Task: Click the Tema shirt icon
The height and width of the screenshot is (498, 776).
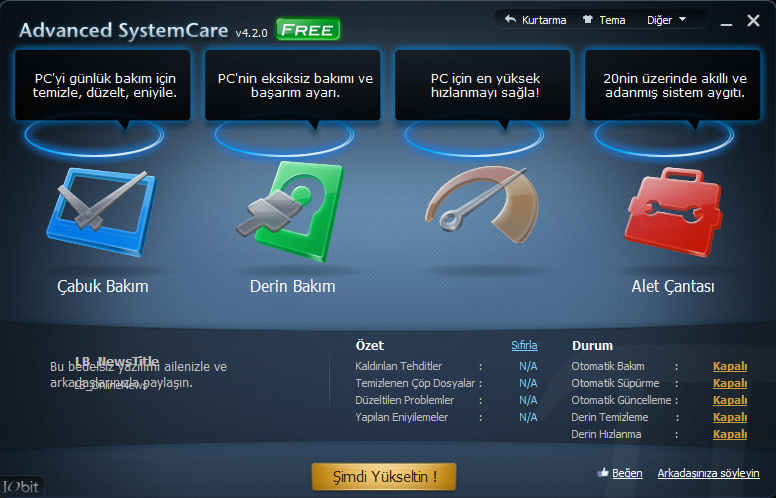Action: tap(587, 20)
